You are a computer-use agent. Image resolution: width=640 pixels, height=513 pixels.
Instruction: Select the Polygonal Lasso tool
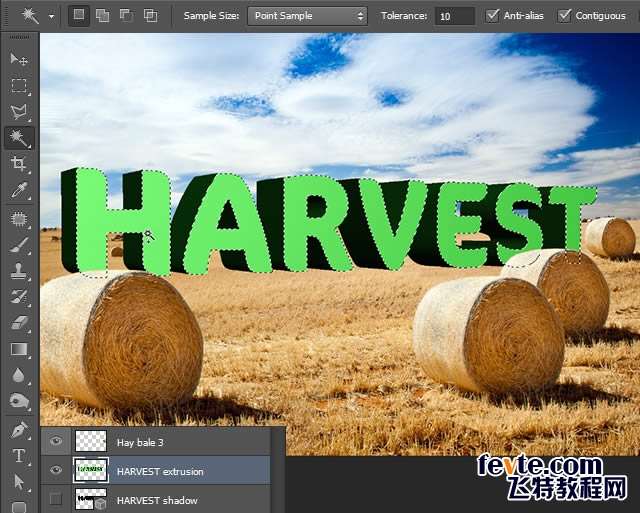tap(19, 112)
